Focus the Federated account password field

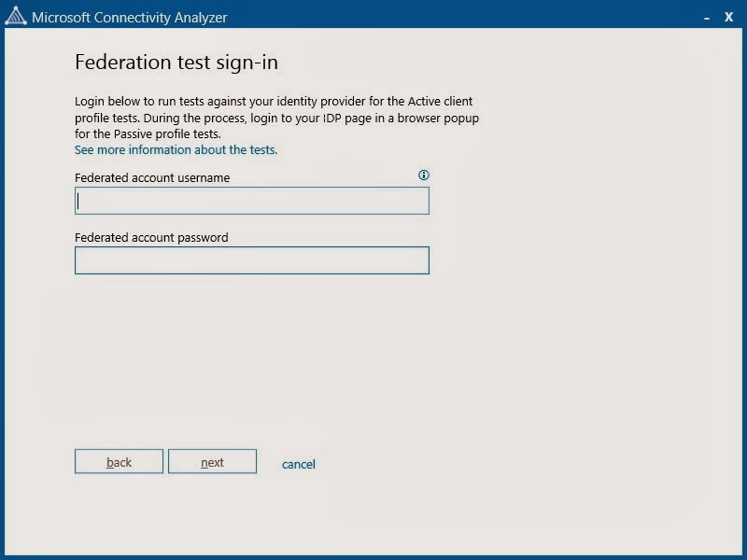point(252,260)
